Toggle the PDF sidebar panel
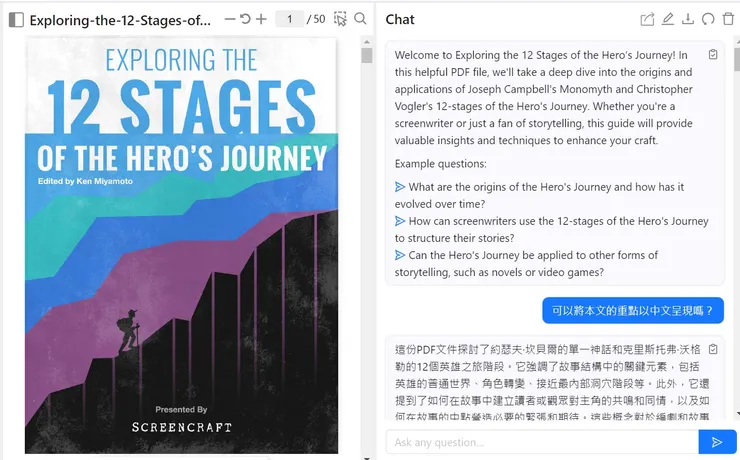 coord(16,19)
